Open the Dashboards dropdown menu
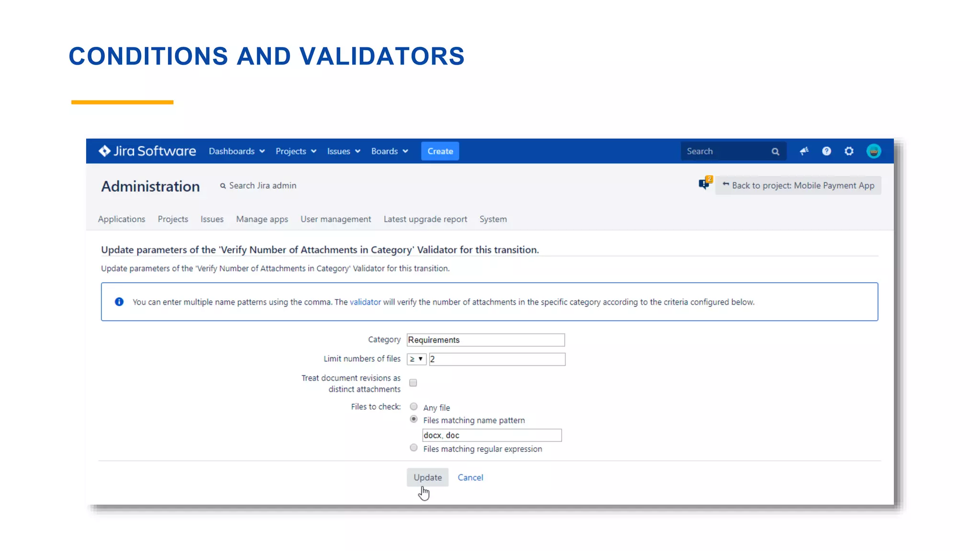Viewport: 980px width, 551px height. point(237,151)
